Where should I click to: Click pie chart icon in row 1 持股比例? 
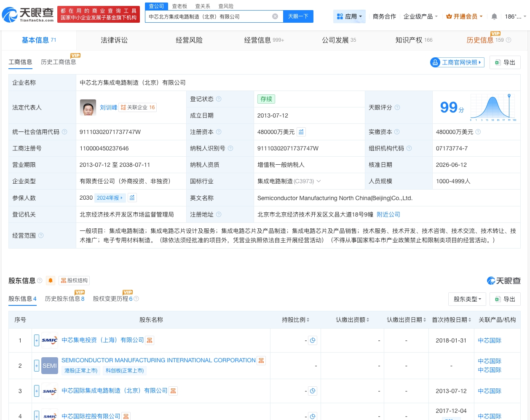pos(313,340)
